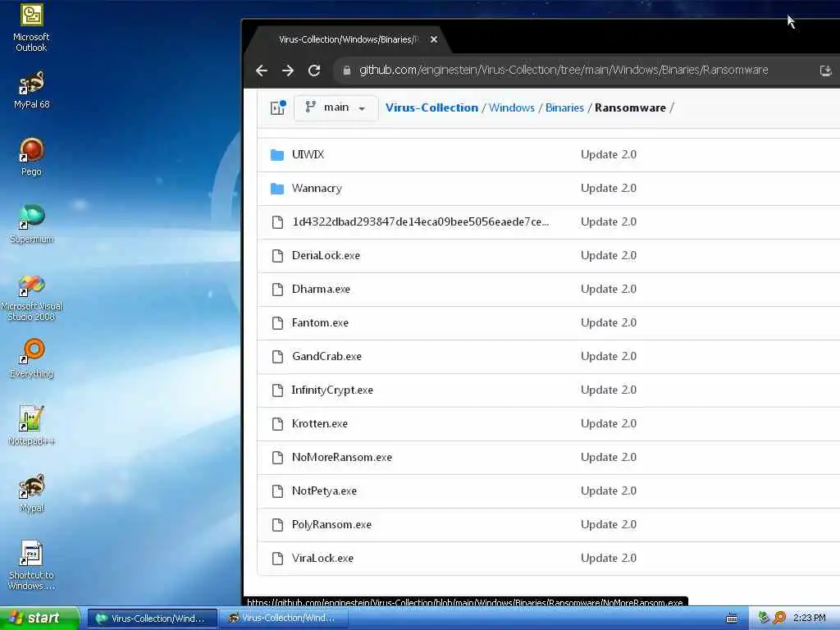Open NotPetya.exe file entry
Viewport: 840px width, 630px height.
pos(324,491)
